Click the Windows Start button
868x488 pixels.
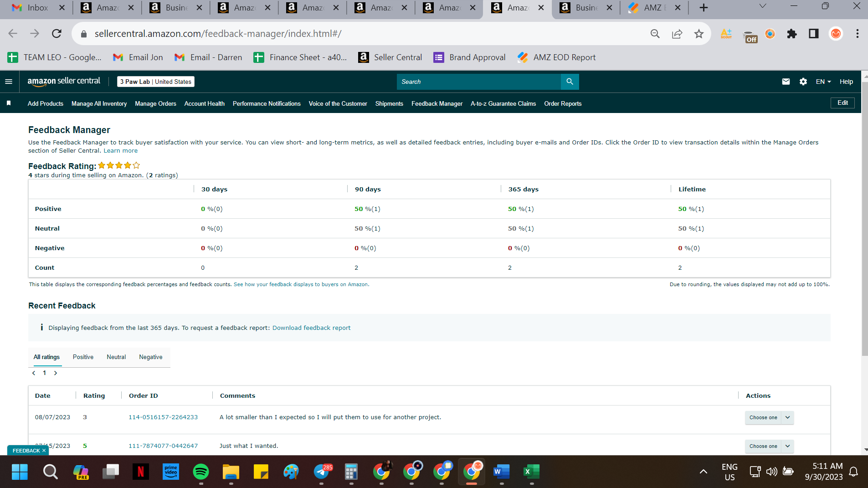pyautogui.click(x=20, y=472)
